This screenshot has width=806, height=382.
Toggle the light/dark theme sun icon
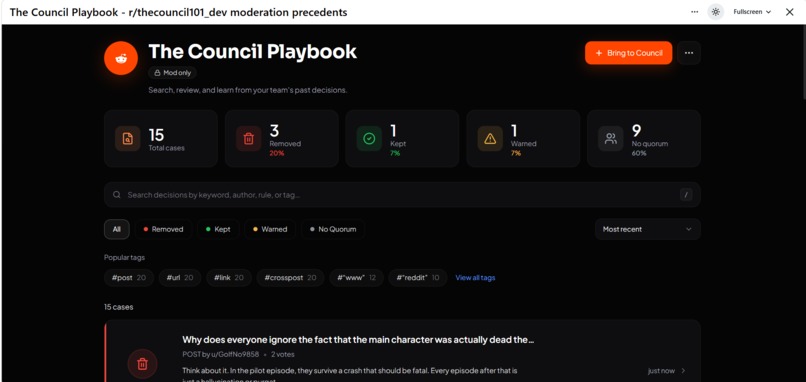pyautogui.click(x=716, y=12)
